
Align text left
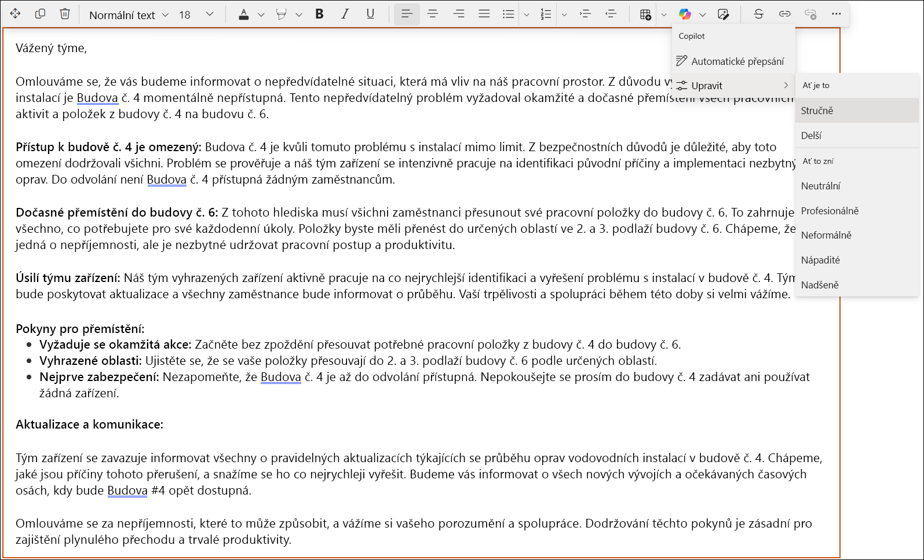[407, 14]
